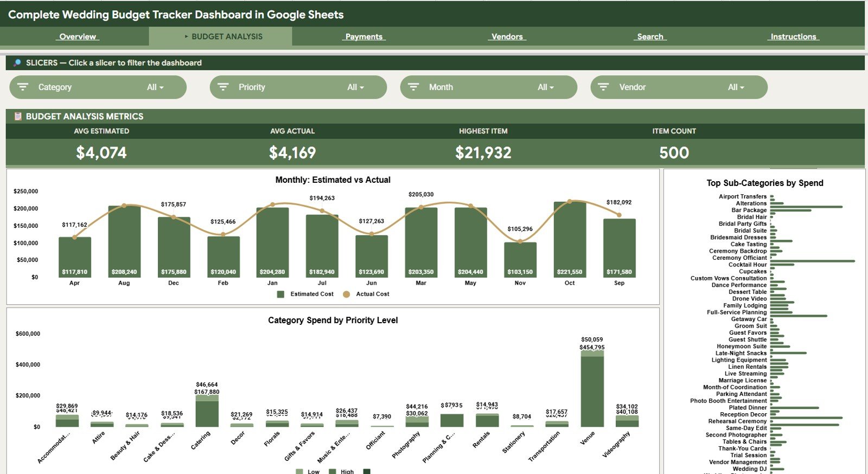Click the $221,550 Oct estimated label

pyautogui.click(x=570, y=272)
